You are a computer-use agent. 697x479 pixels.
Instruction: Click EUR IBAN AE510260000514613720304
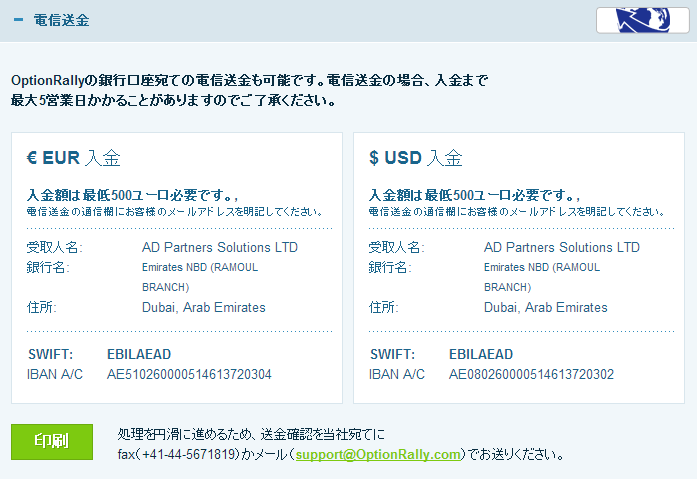[189, 374]
